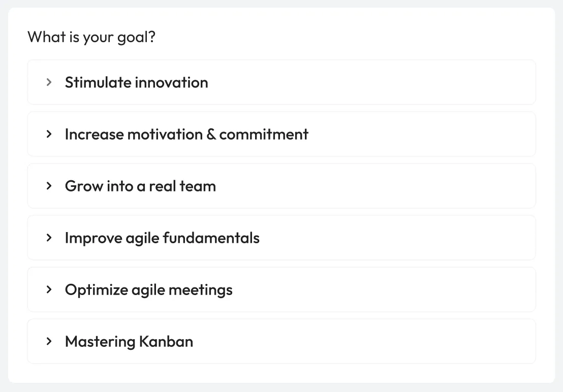Click the chevron icon before Grow into a real team
The height and width of the screenshot is (392, 563).
tap(49, 186)
